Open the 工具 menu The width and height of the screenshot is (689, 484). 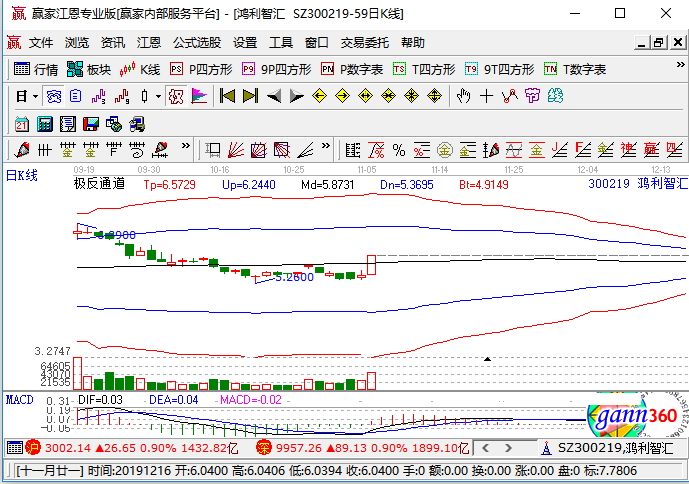click(281, 43)
